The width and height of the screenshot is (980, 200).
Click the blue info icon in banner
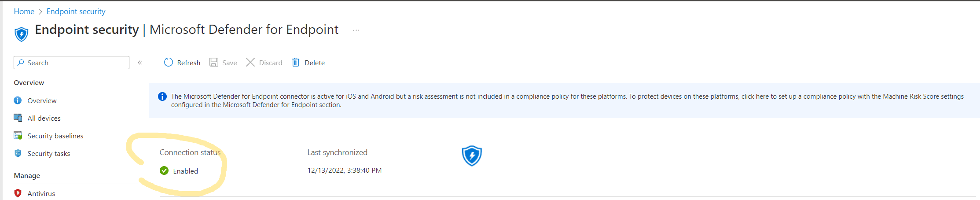pos(162,96)
